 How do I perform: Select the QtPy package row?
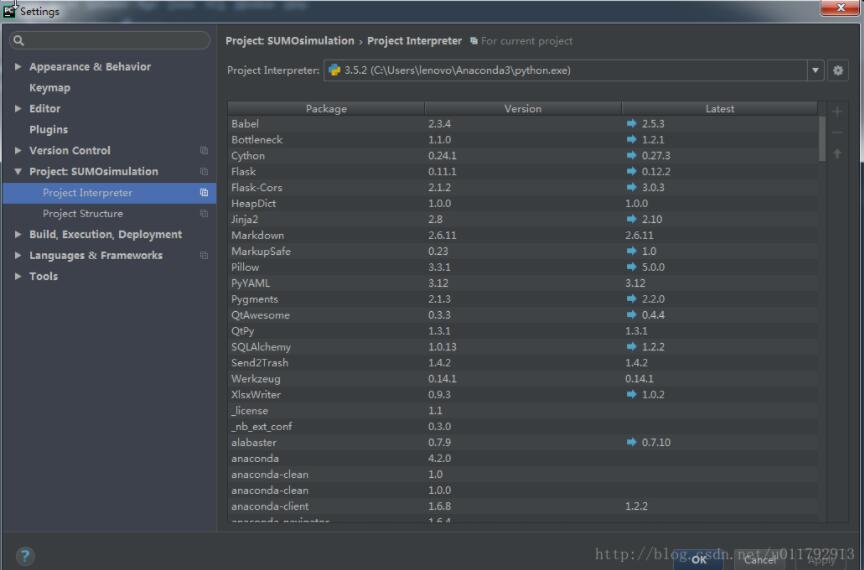click(x=523, y=331)
